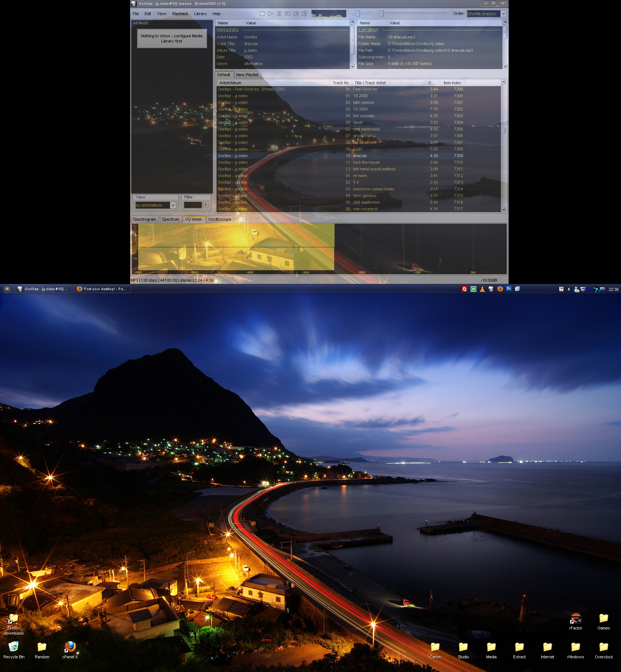Select the 'latin simone' track row
Screen dimensions: 621x672
coord(359,102)
